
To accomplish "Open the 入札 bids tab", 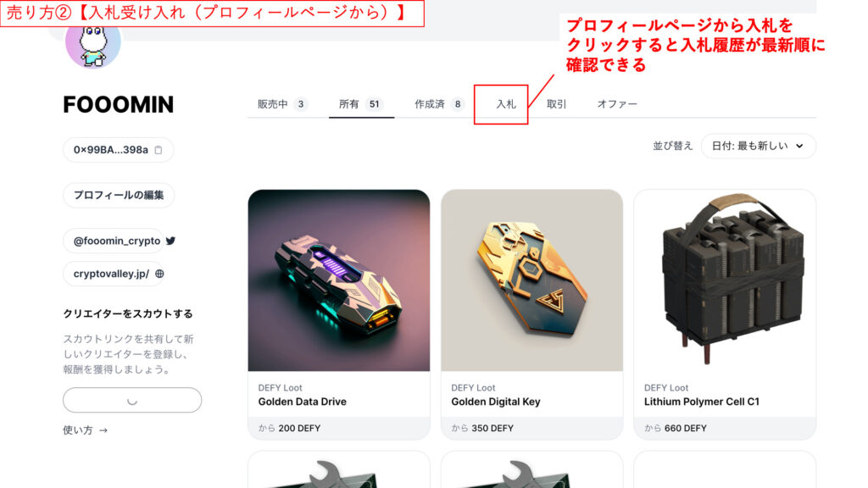I will (506, 104).
